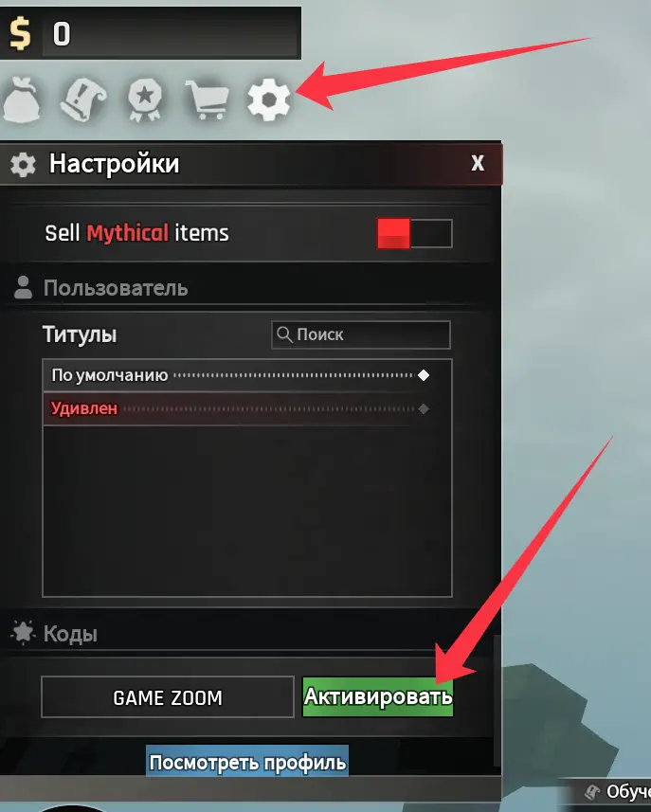This screenshot has height=812, width=651.
Task: Choose the Удивлен title row
Action: coord(247,408)
